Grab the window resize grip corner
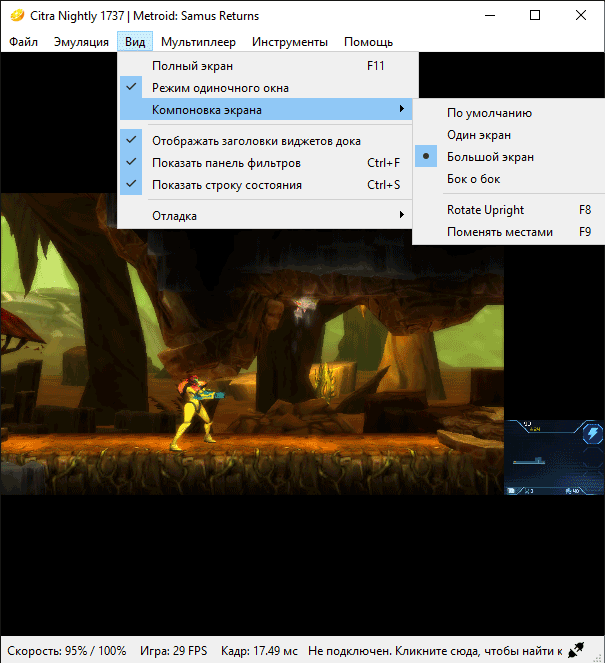 pos(598,657)
